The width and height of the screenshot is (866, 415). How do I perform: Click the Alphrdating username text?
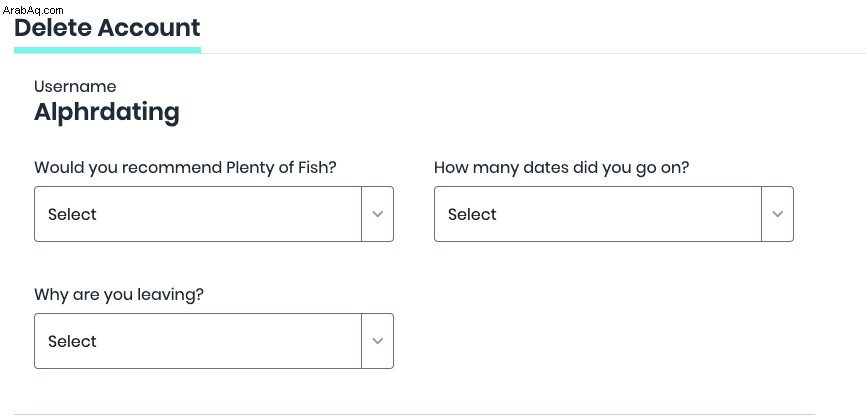point(107,112)
